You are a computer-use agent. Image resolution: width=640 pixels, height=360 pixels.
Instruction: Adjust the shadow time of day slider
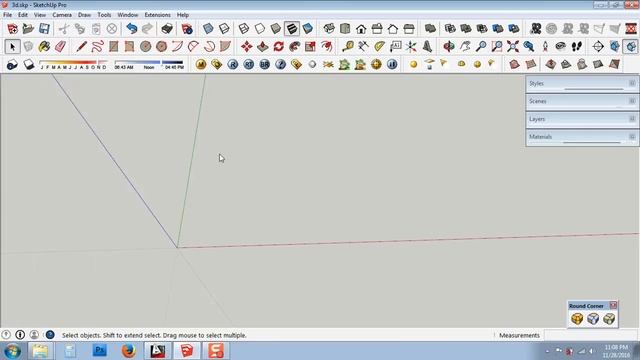point(149,62)
